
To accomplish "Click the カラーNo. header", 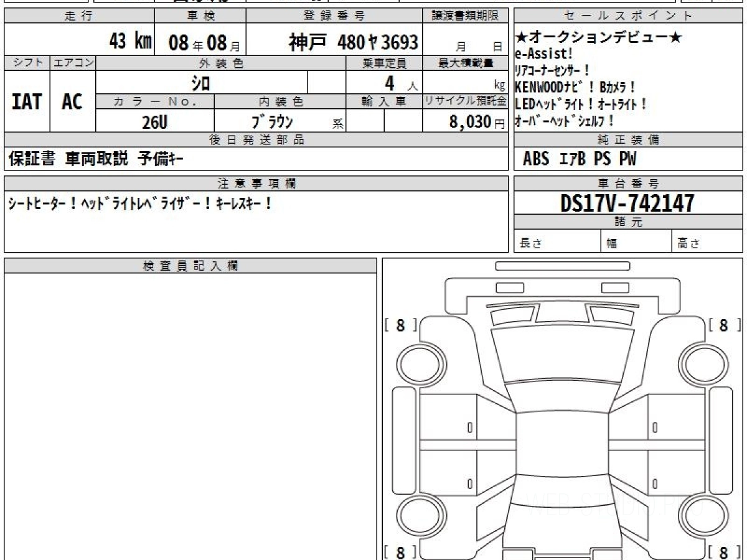I will (155, 101).
